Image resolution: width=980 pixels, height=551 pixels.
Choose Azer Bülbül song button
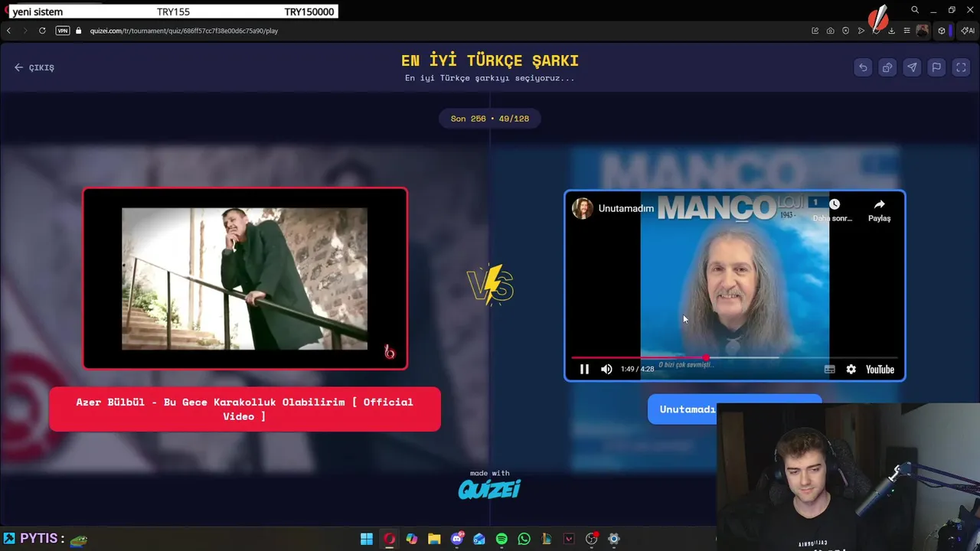tap(245, 409)
